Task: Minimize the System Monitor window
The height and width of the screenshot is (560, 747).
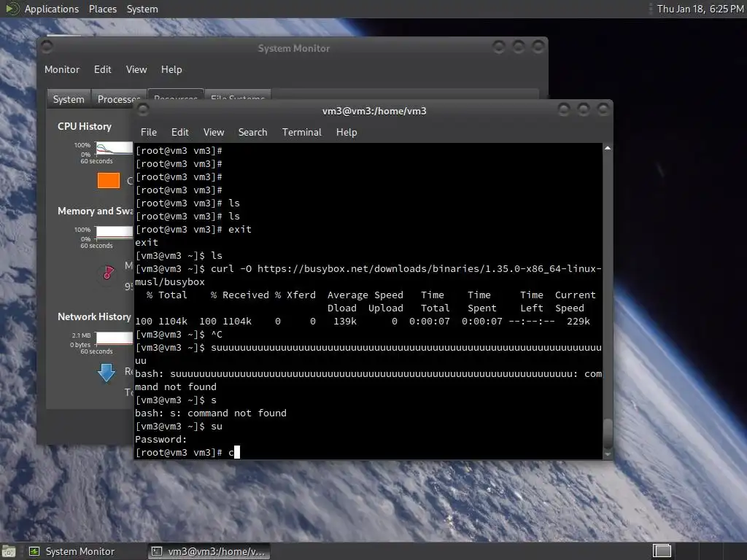Action: pos(499,47)
